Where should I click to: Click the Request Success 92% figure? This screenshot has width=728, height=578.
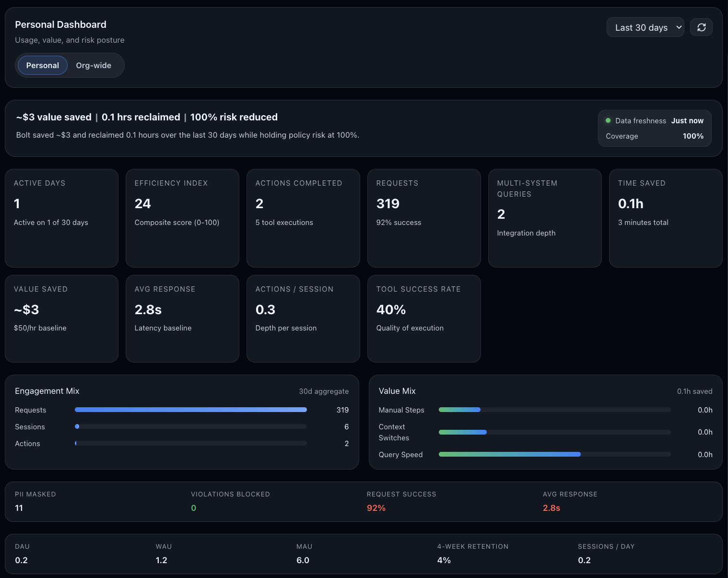tap(376, 507)
